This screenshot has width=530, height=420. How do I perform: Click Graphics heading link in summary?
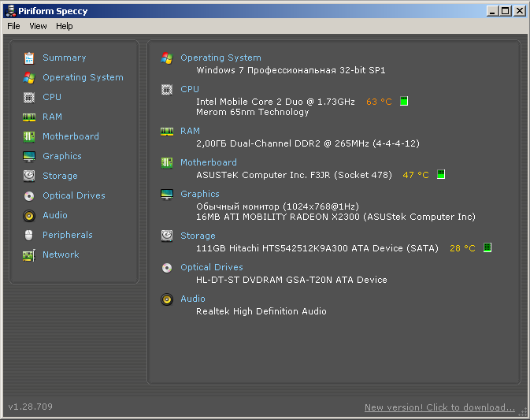200,194
